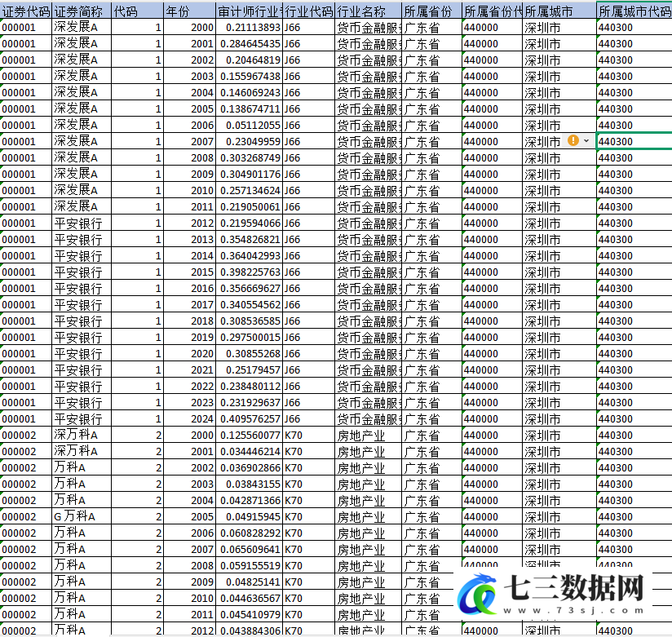
Task: Click the cell with value 0.146069243
Action: (x=249, y=93)
